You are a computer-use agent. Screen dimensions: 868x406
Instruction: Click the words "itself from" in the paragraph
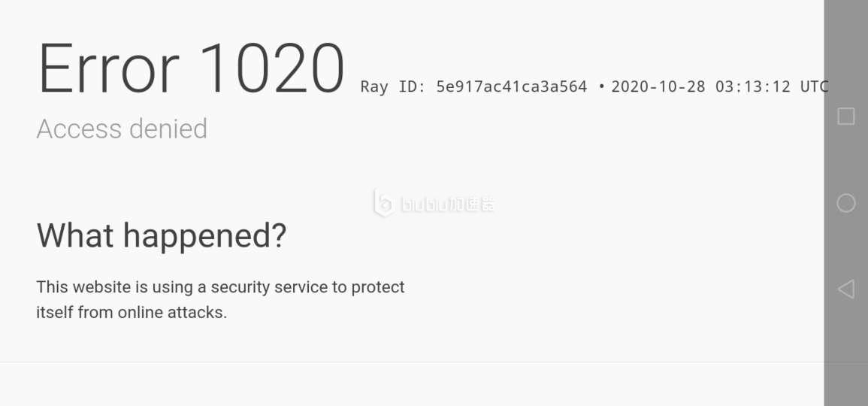[x=74, y=312]
